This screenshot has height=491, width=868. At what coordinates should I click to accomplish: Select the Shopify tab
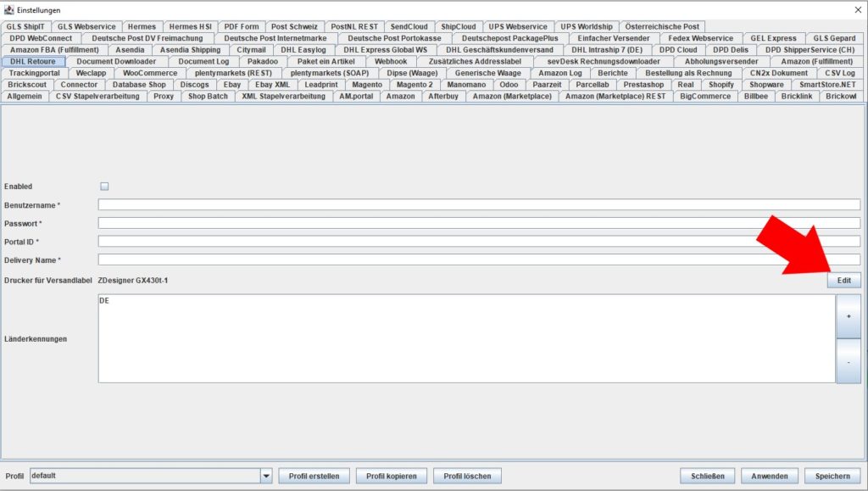click(x=721, y=85)
